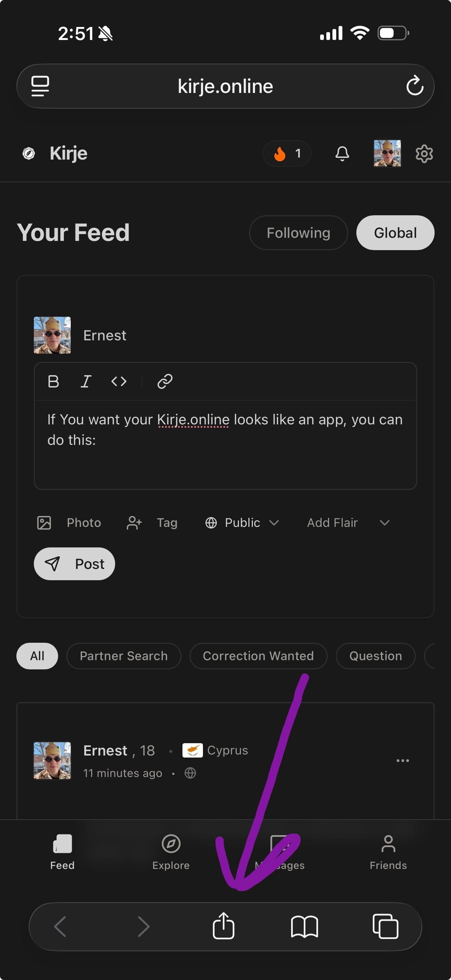Submit with the Post button
The image size is (451, 980).
tap(74, 564)
